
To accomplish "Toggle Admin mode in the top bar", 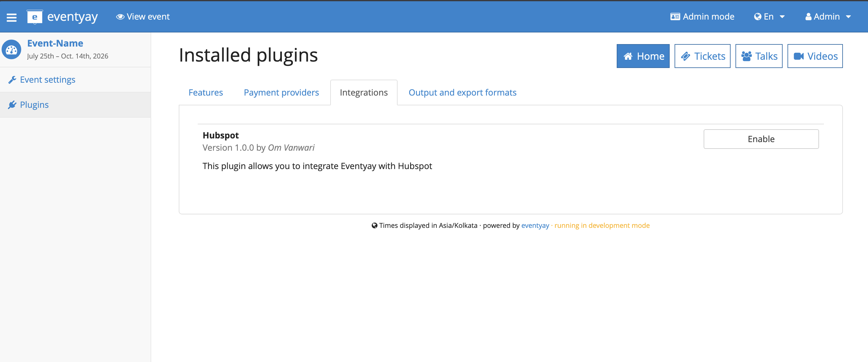I will (x=702, y=17).
